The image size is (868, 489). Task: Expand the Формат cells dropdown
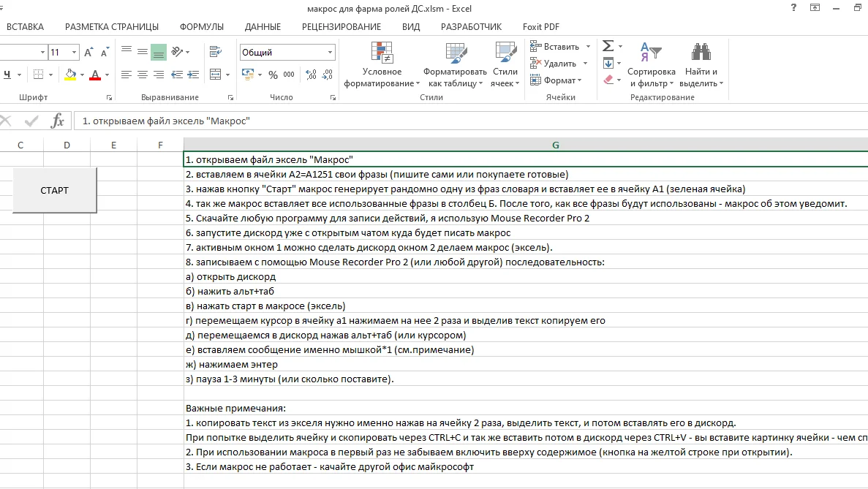[x=556, y=80]
